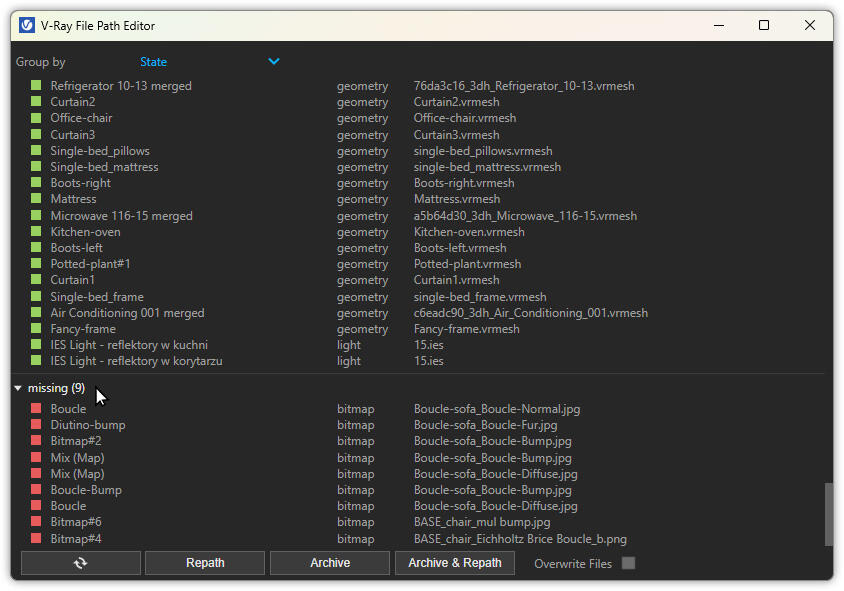Collapse the missing (9) group
Viewport: 844px width, 591px height.
(18, 388)
